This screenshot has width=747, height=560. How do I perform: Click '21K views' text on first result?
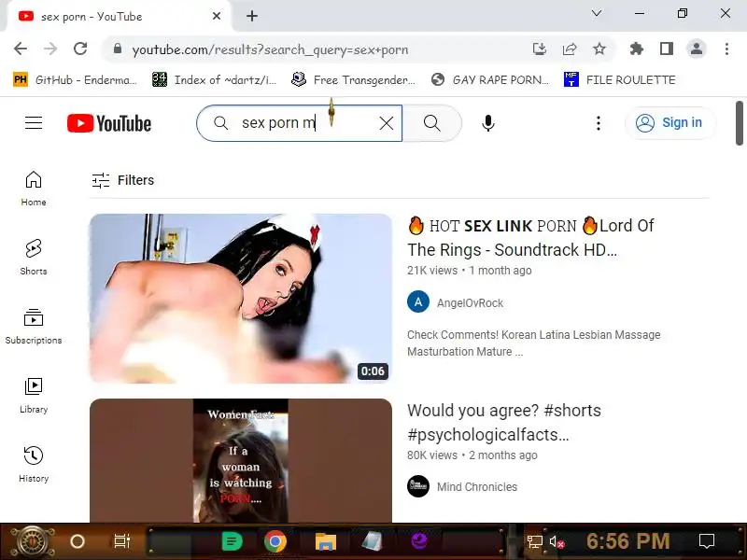point(432,271)
